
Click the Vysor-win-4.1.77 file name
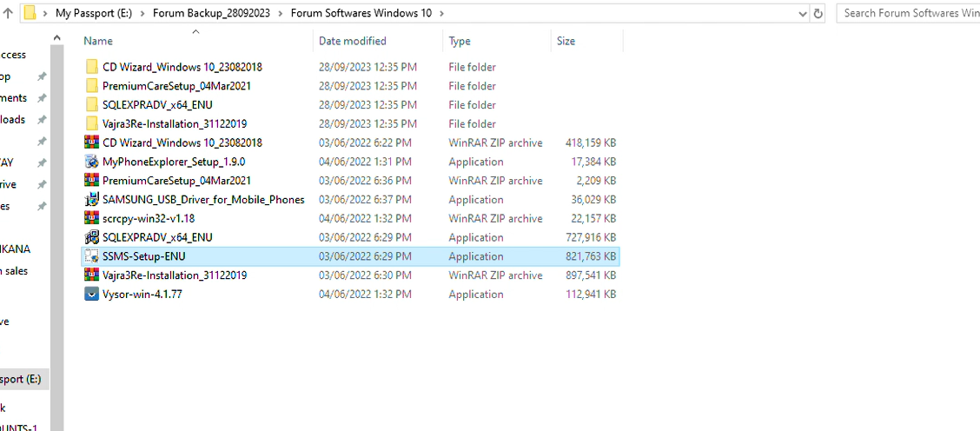click(x=142, y=294)
